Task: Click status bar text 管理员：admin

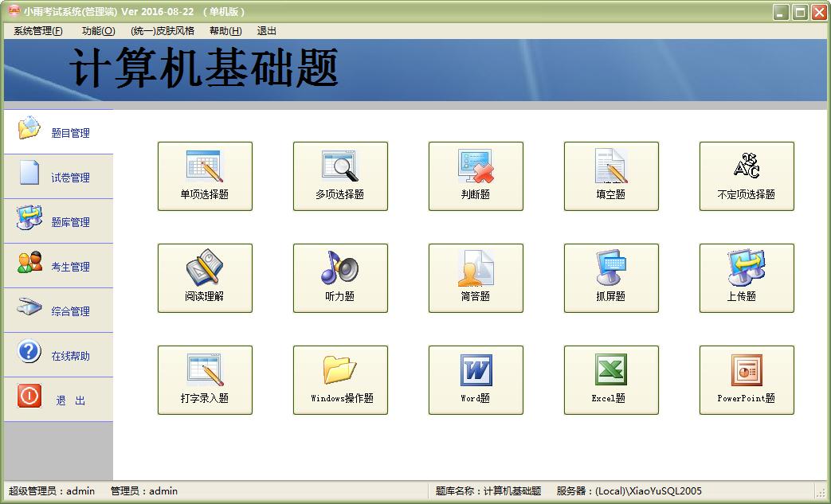Action: [x=144, y=490]
